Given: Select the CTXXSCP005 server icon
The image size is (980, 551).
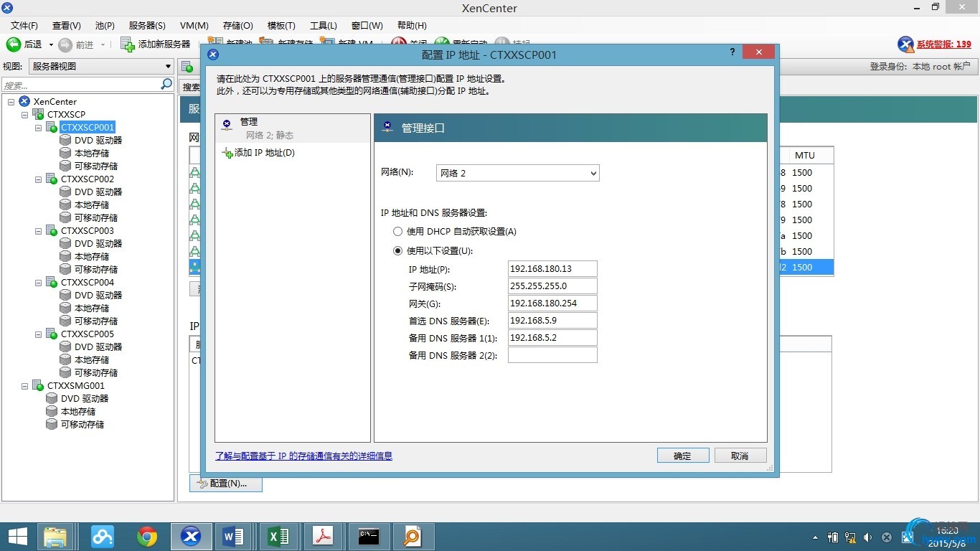Looking at the screenshot, I should [52, 334].
